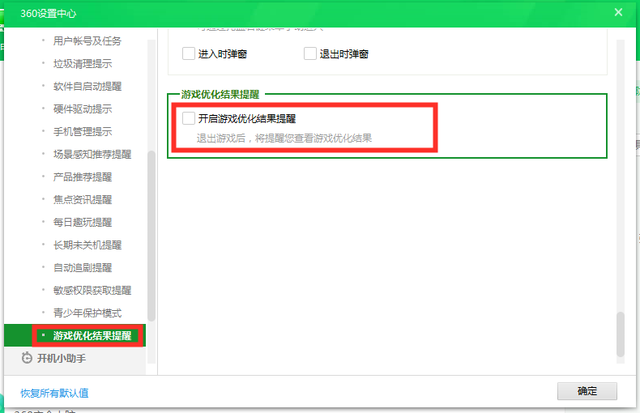Open 敏感权限获取提醒 settings
Screen dimensions: 640x413
[x=92, y=290]
